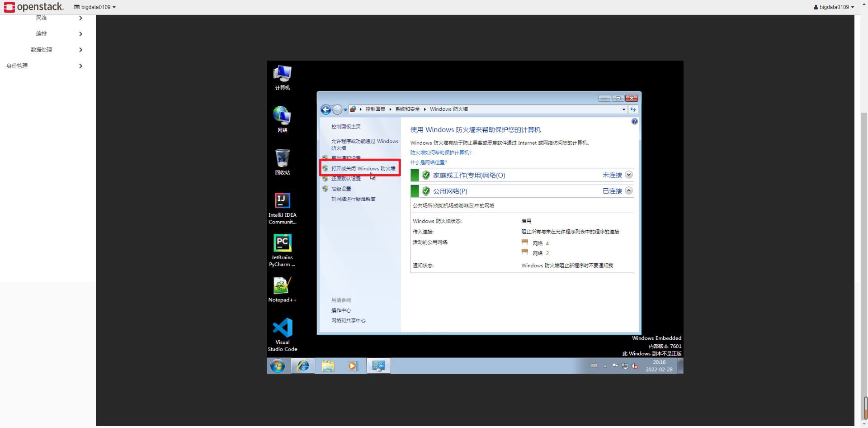The width and height of the screenshot is (868, 428).
Task: Open firewall help question mark icon
Action: pyautogui.click(x=635, y=121)
